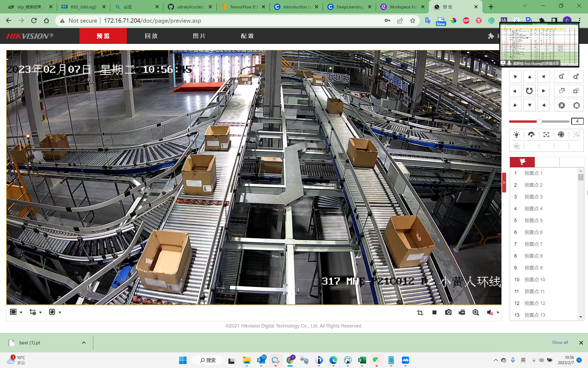Select the 预览 live view tab
Viewport: 588px width, 368px height.
coord(103,36)
